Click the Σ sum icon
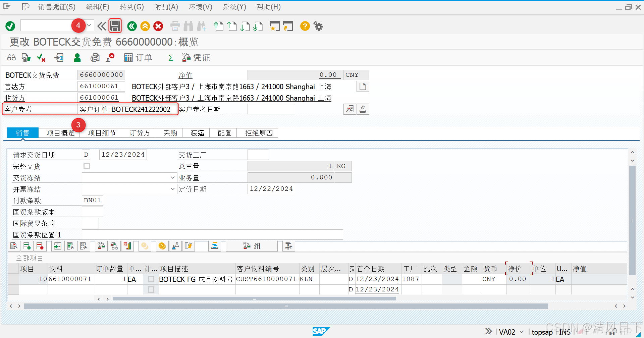The image size is (644, 338). tap(171, 58)
